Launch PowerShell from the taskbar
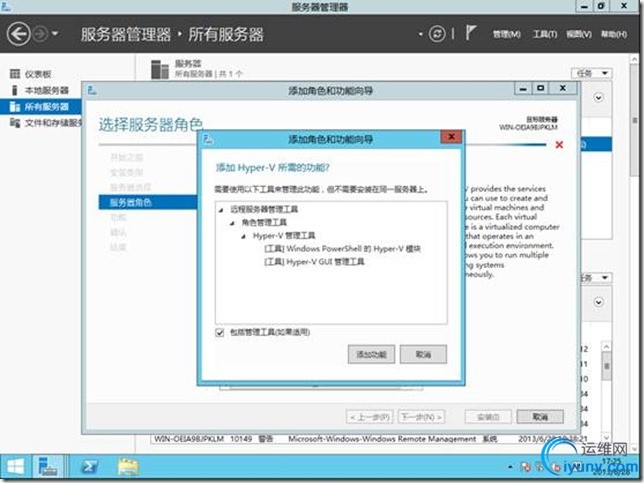 click(x=89, y=467)
